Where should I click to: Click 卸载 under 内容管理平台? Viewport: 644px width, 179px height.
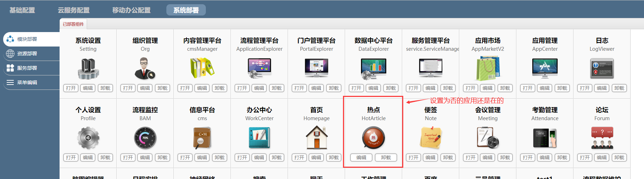(220, 88)
